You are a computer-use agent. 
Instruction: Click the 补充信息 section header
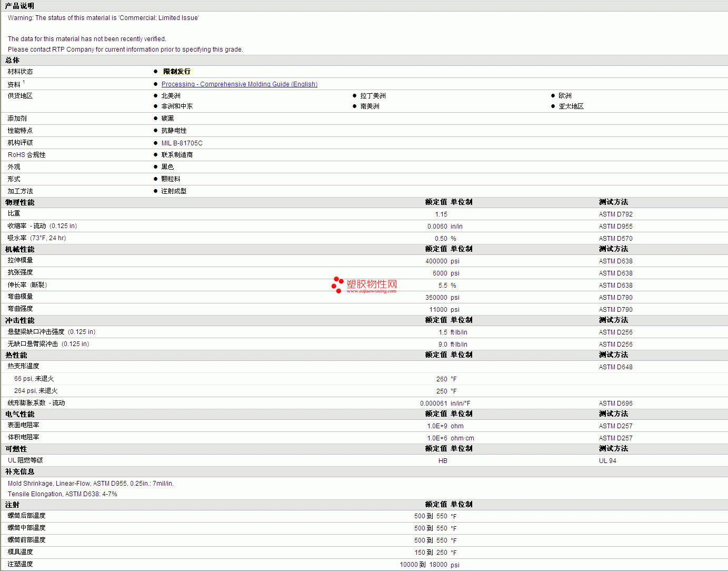point(19,471)
